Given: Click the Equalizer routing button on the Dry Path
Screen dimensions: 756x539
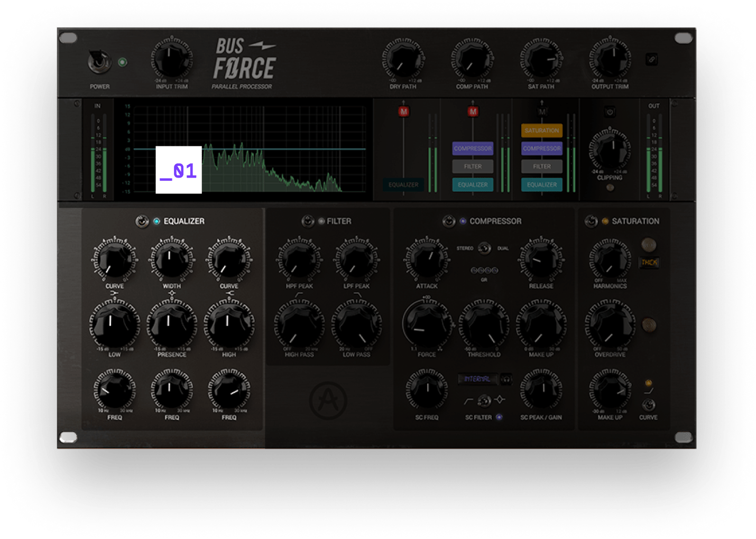Looking at the screenshot, I should [x=403, y=185].
